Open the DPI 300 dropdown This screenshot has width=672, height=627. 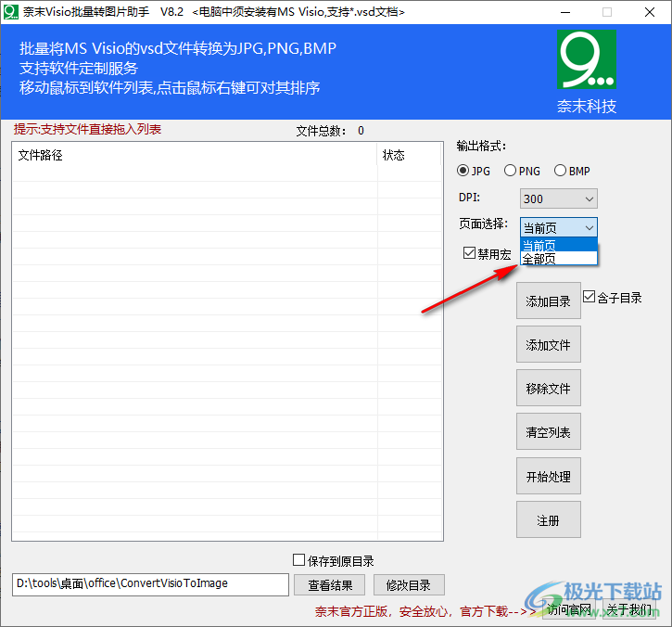click(558, 198)
